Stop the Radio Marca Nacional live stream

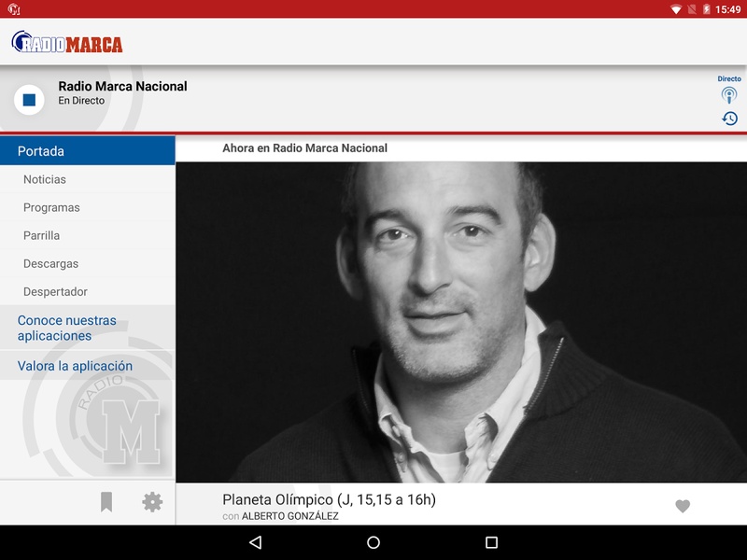(29, 100)
